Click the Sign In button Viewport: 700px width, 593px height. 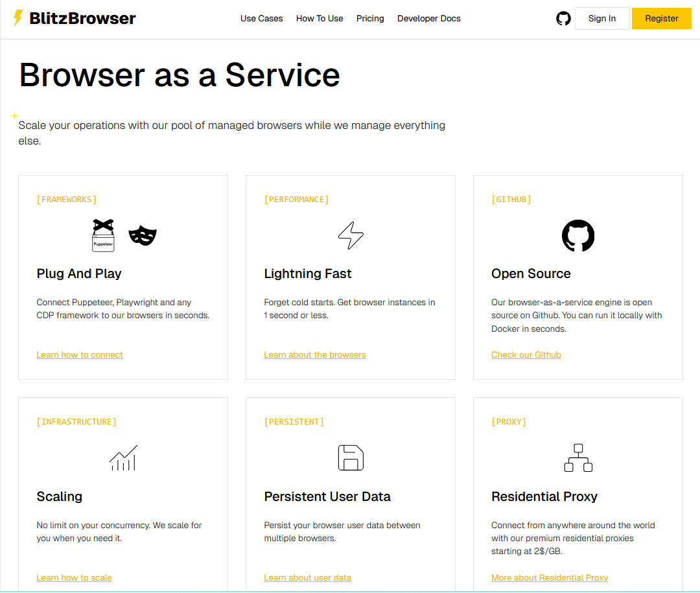(x=601, y=18)
